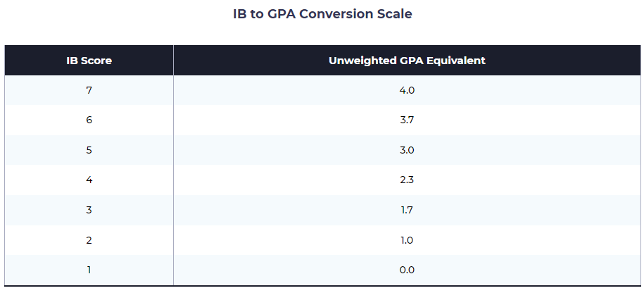Click the IB Score cell showing 2
Image resolution: width=644 pixels, height=293 pixels.
pyautogui.click(x=89, y=240)
